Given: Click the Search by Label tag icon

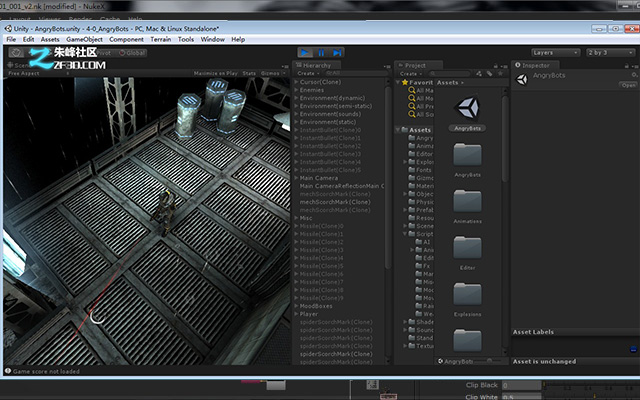Looking at the screenshot, I should (489, 74).
